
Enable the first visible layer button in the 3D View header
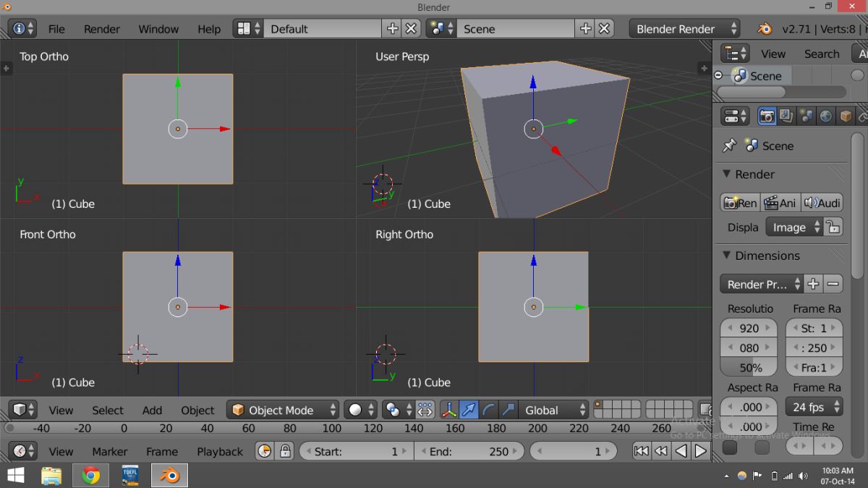(x=598, y=405)
